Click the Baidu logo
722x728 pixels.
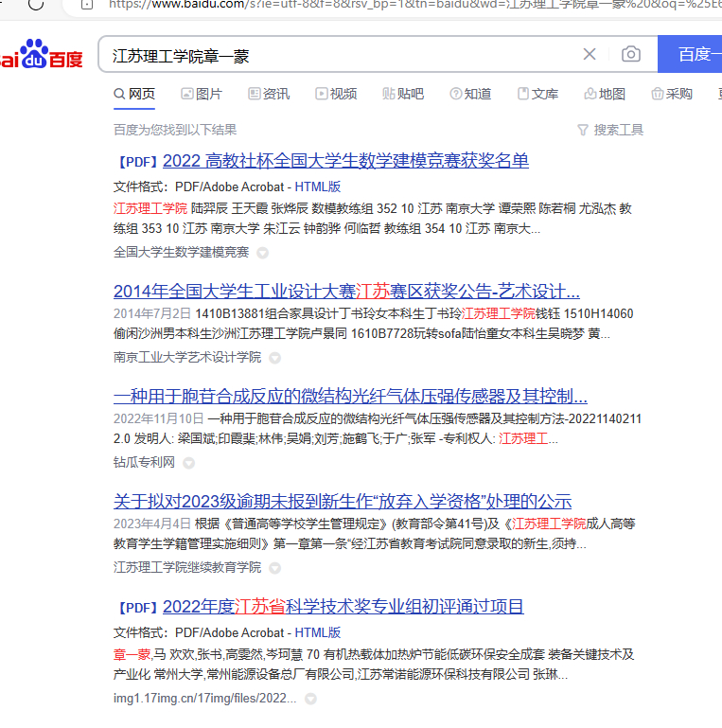click(x=41, y=54)
